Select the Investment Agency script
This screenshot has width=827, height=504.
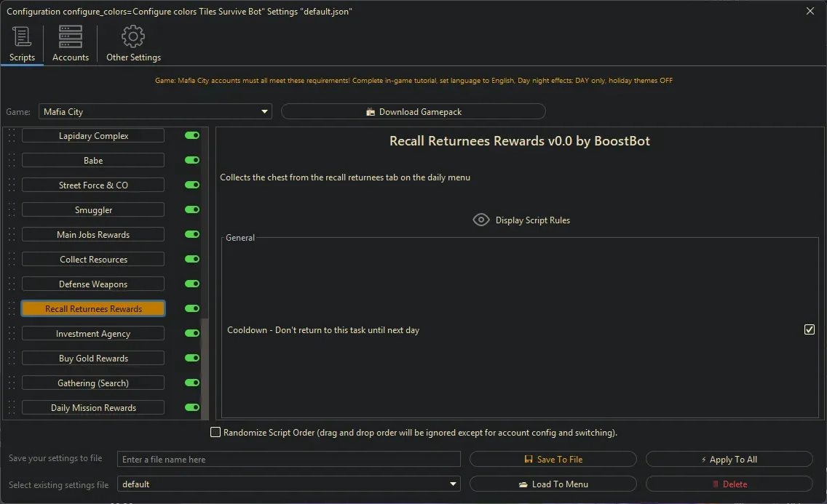point(92,333)
